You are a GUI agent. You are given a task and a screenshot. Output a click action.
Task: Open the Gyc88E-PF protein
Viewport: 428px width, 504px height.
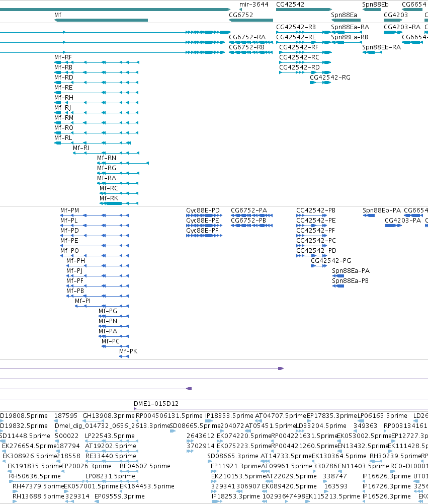[204, 236]
